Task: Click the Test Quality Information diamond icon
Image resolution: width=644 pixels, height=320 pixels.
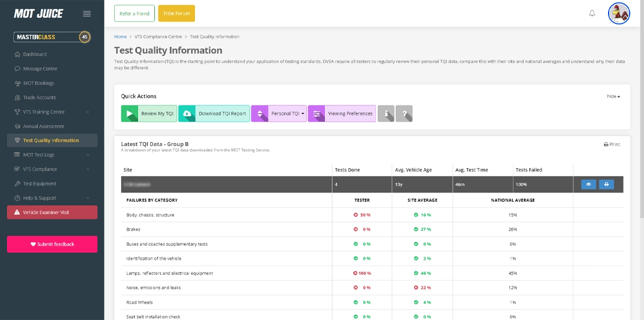Action: click(17, 140)
